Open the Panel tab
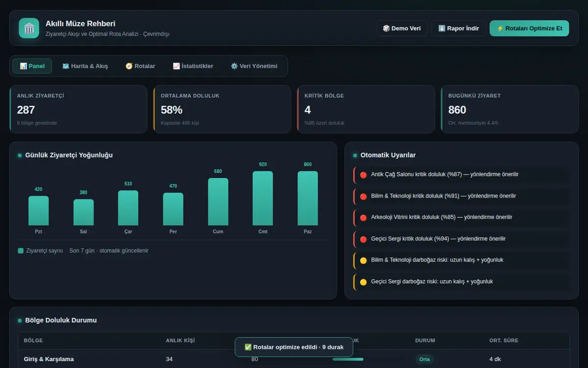This screenshot has height=368, width=588. 32,66
